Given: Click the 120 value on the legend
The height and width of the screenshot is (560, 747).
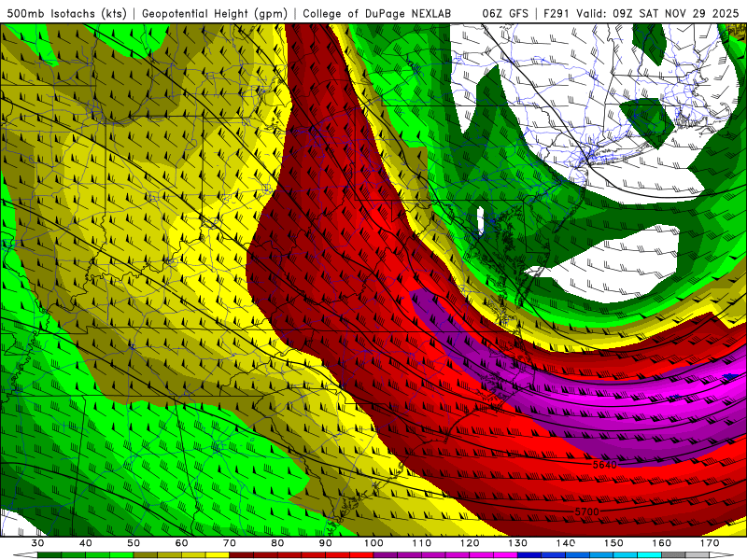Looking at the screenshot, I should [470, 543].
